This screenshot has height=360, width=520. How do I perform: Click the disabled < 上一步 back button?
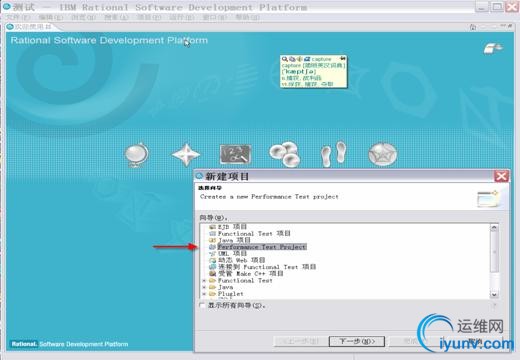click(x=301, y=341)
